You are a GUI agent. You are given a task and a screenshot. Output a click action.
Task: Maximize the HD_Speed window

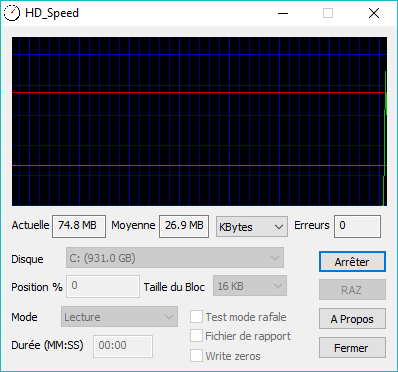point(328,13)
